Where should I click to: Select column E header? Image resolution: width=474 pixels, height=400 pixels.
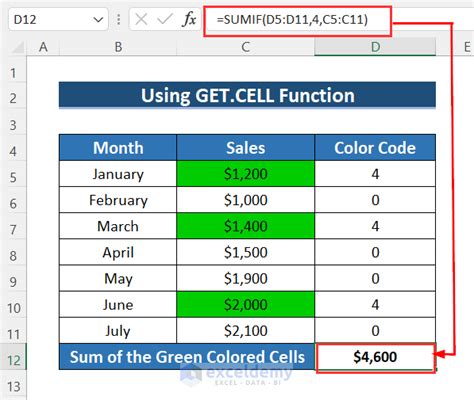pyautogui.click(x=467, y=47)
